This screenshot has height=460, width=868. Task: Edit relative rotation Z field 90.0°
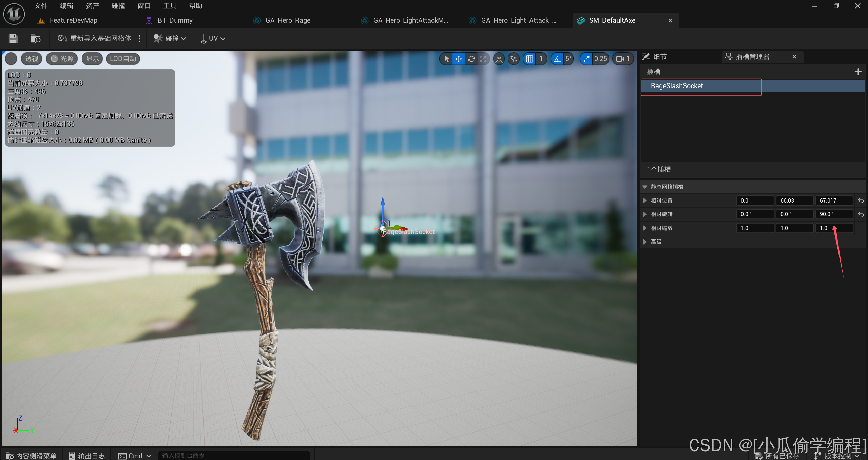(834, 214)
